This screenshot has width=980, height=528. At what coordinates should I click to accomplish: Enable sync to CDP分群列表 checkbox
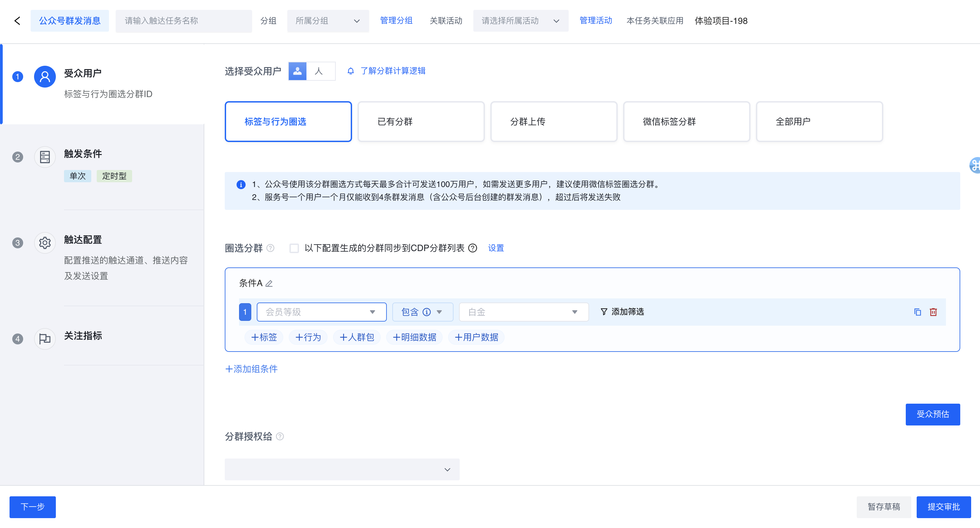[x=294, y=248]
